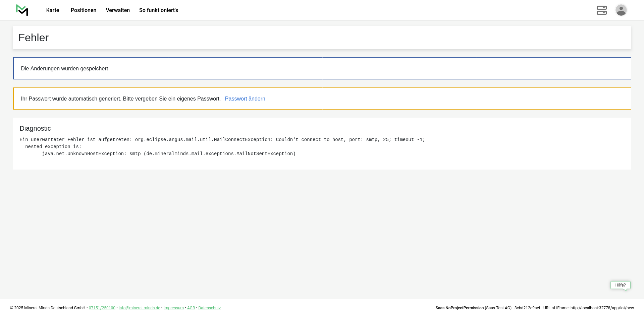Open the So funktioniert's page
Screen dimensions: 644x316
[159, 10]
